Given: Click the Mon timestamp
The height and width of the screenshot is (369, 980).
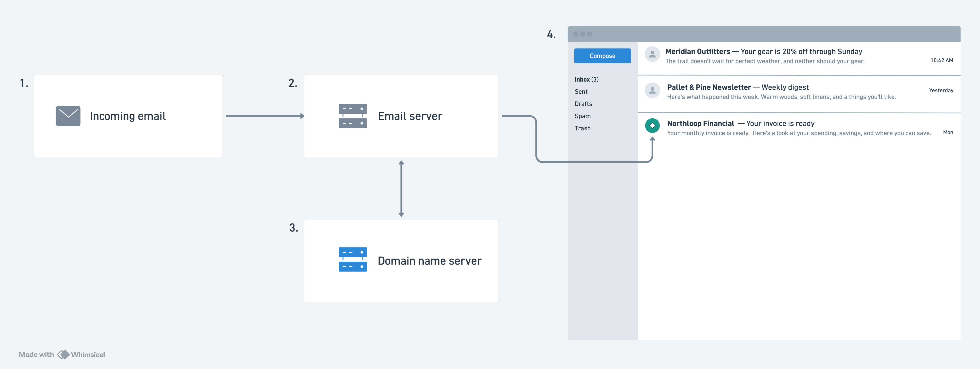Looking at the screenshot, I should tap(948, 132).
